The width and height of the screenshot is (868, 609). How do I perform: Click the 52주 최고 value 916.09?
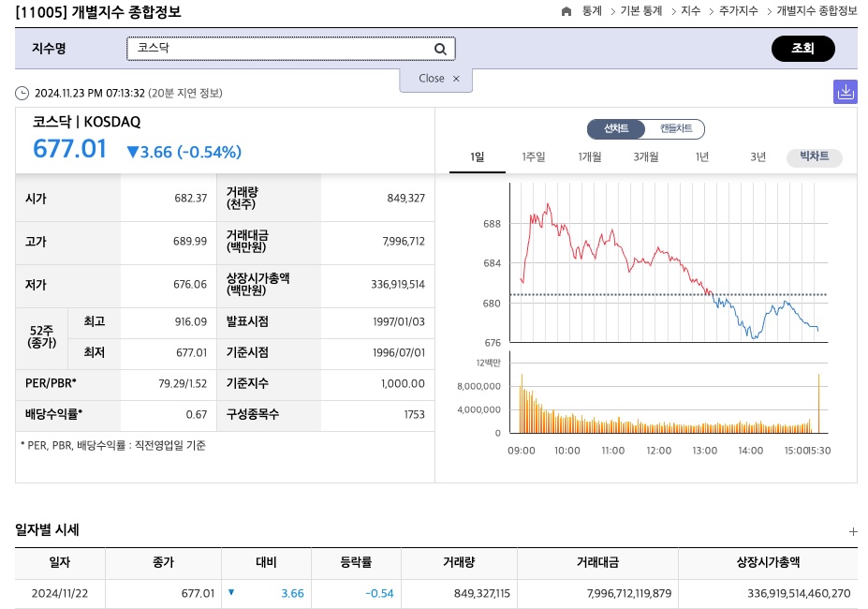tap(190, 322)
